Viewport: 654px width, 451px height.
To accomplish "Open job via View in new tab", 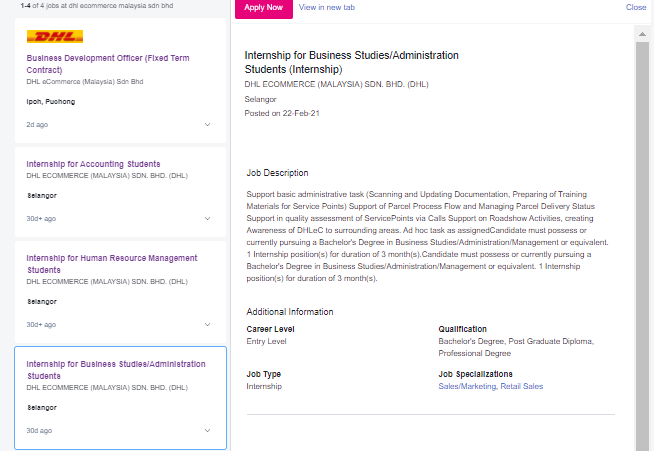I will (327, 8).
